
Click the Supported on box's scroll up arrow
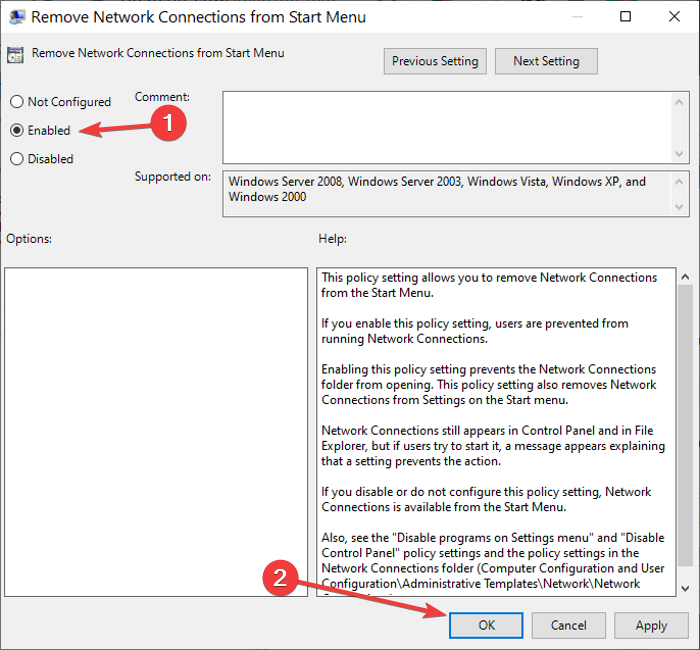[x=679, y=182]
